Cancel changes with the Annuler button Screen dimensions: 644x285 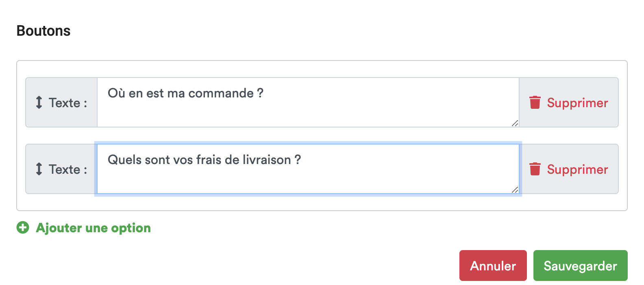[493, 266]
